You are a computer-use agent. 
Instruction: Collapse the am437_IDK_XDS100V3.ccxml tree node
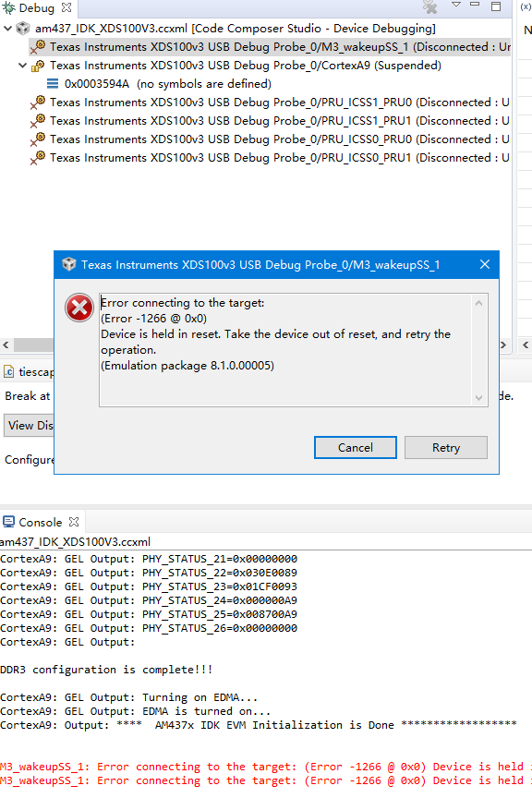coord(7,29)
